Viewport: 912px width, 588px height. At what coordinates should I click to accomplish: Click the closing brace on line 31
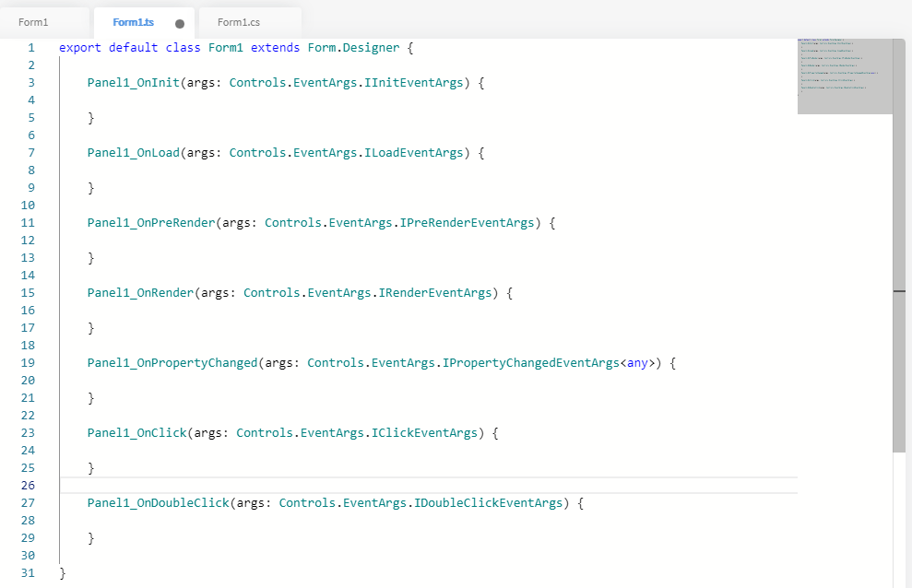(63, 573)
